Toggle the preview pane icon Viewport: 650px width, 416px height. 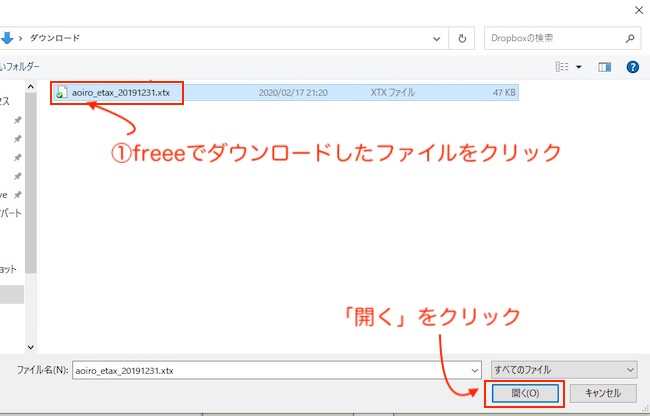604,67
